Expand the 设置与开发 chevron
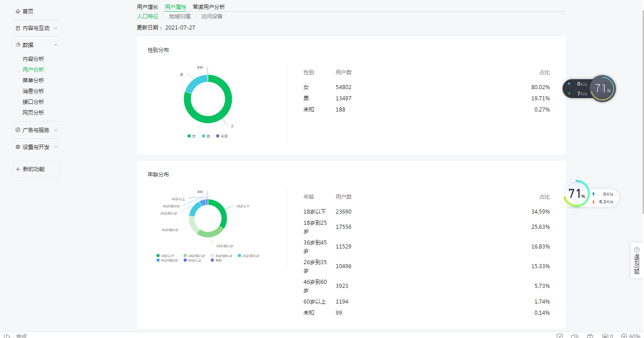Image resolution: width=644 pixels, height=338 pixels. pyautogui.click(x=55, y=147)
